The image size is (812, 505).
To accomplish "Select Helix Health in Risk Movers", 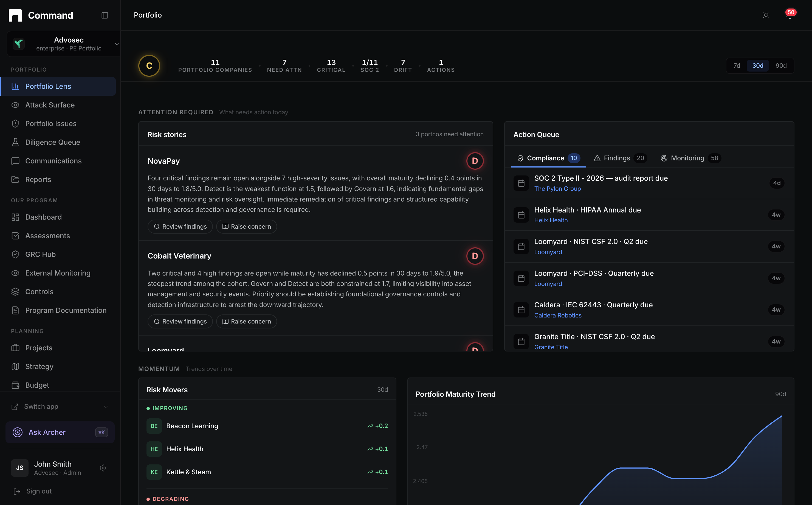I will pyautogui.click(x=267, y=449).
